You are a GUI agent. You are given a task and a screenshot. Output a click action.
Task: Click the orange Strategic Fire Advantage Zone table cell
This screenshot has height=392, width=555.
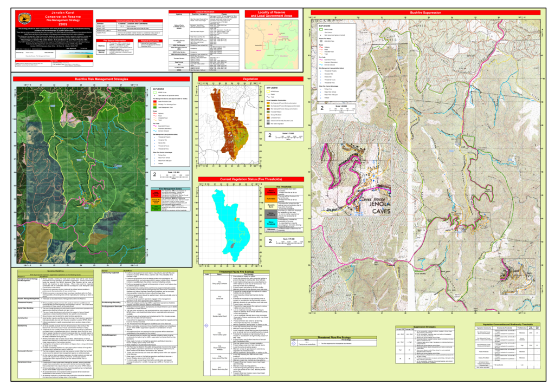156,201
